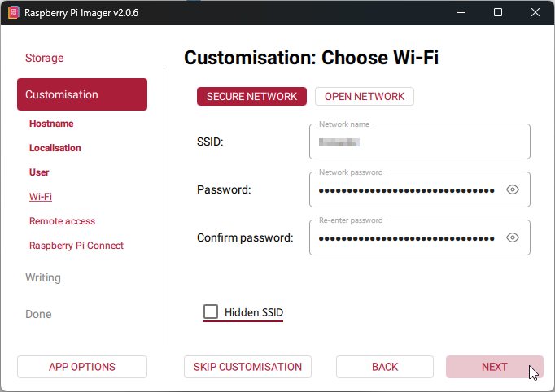Click the Back button
Screen dimensions: 555x392
click(x=385, y=367)
